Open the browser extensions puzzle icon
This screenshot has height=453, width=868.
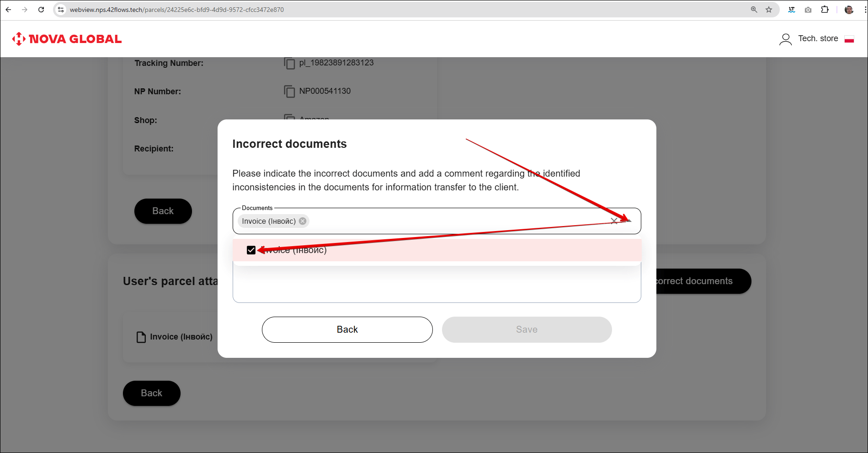coord(825,10)
